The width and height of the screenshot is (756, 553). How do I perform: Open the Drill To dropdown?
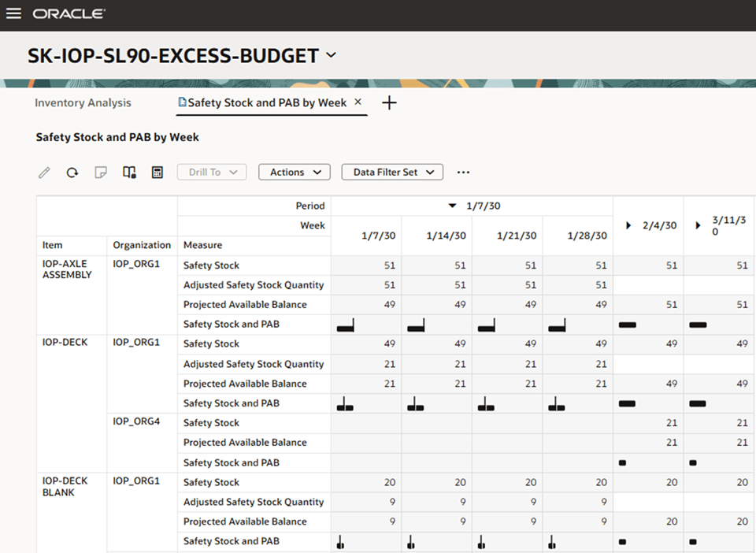(x=212, y=172)
